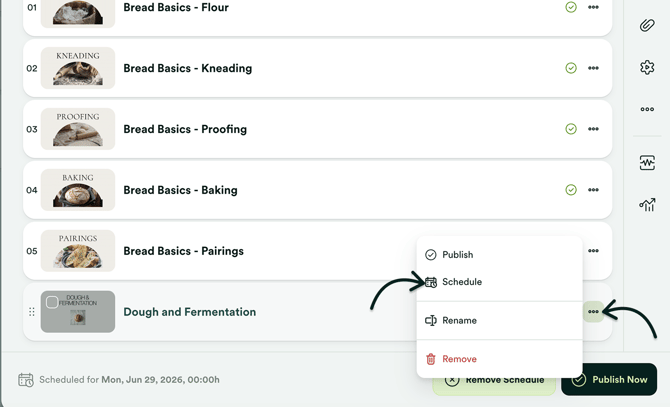The height and width of the screenshot is (407, 670).
Task: Choose Remove in the context menu
Action: [x=499, y=359]
